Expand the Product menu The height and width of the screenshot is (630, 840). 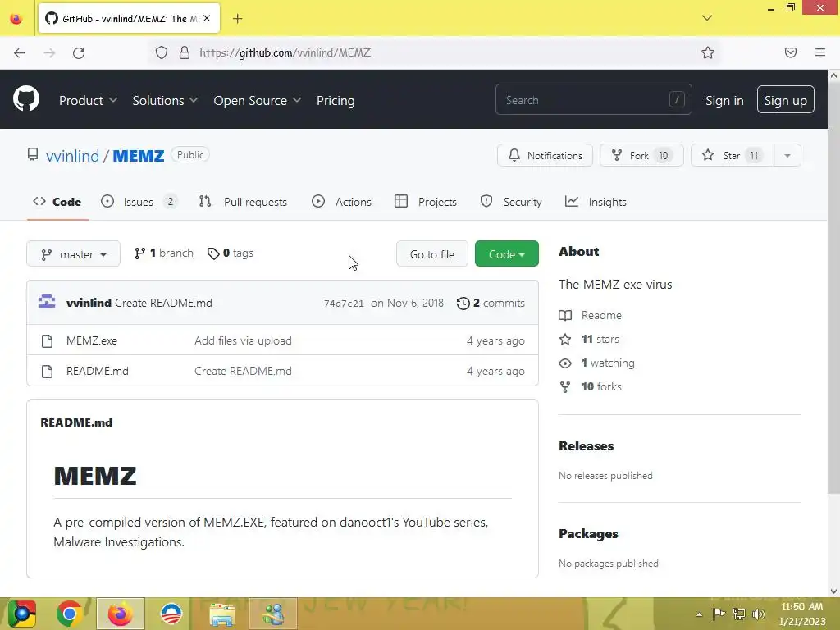88,101
